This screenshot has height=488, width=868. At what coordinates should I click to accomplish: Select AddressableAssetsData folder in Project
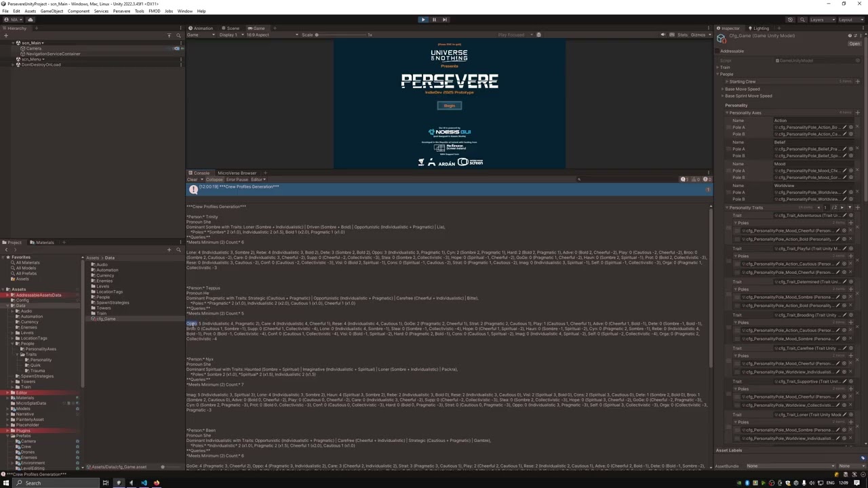click(x=39, y=295)
